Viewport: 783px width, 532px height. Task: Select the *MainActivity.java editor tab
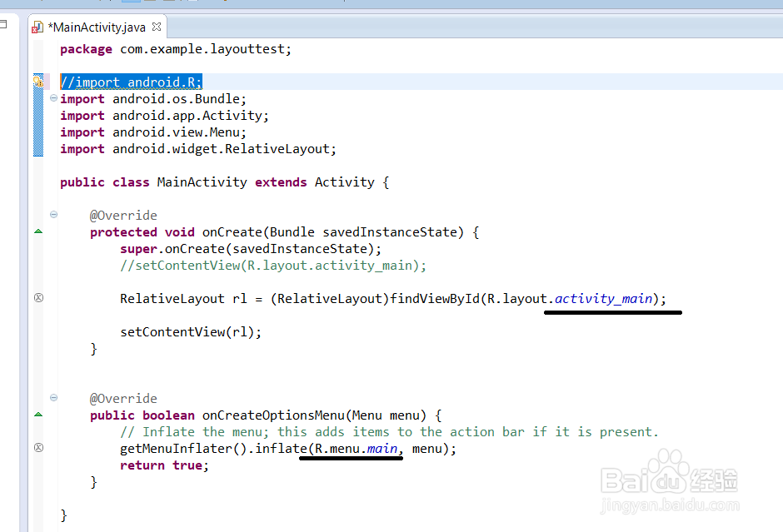pos(97,27)
